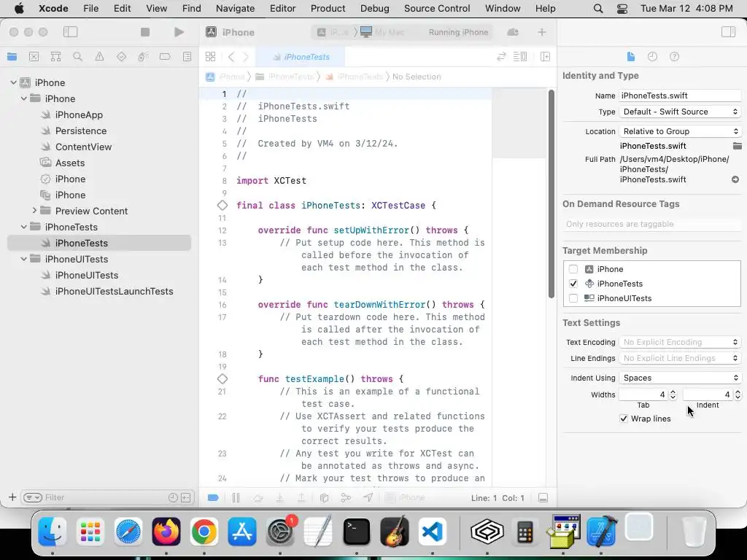Open the Debug navigator icon
747x560 pixels.
(x=143, y=57)
